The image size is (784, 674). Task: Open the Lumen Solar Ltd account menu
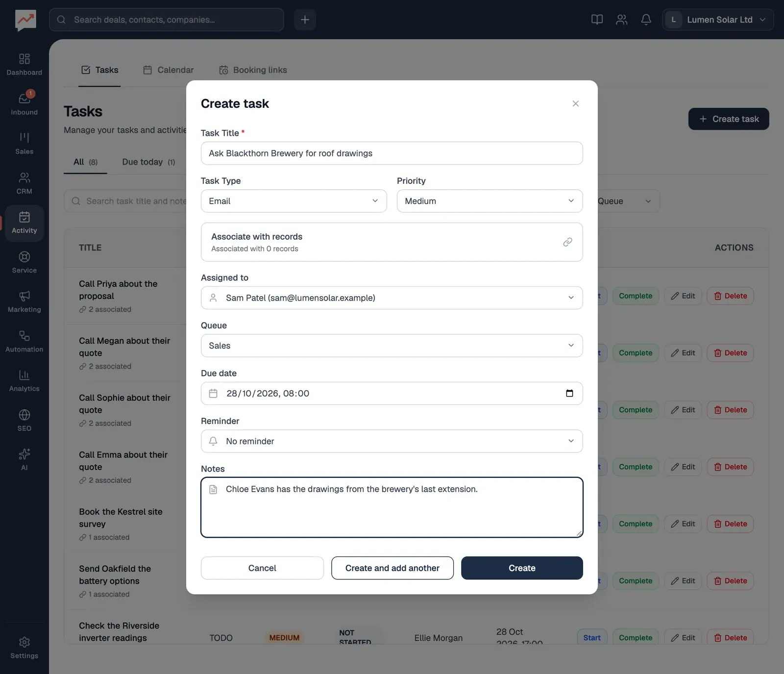[x=718, y=20]
